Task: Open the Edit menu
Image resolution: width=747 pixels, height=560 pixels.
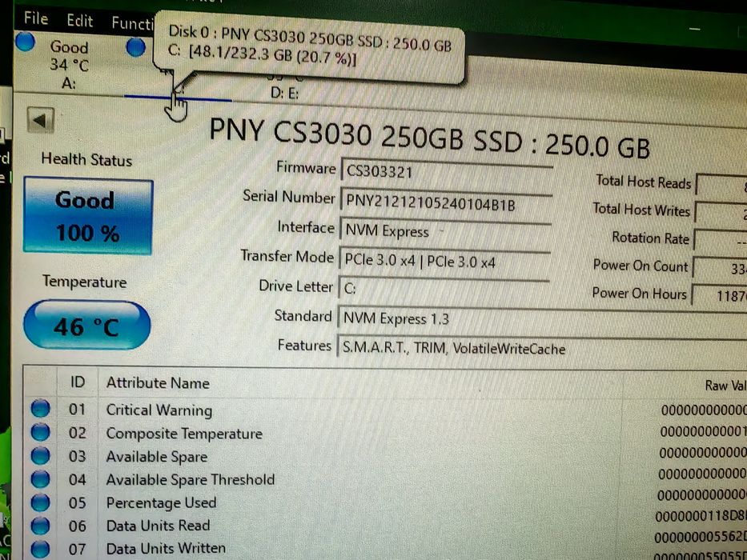Action: coord(79,21)
